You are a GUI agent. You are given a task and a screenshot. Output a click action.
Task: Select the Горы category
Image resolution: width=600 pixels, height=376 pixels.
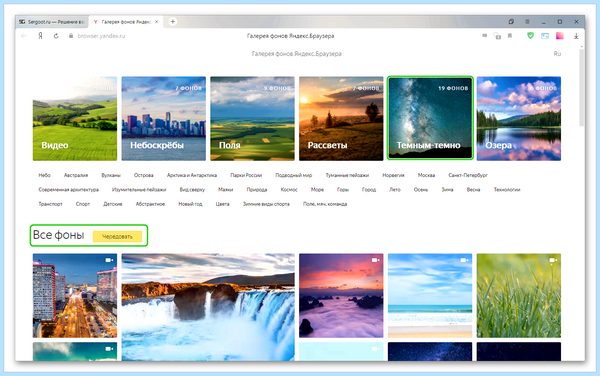click(x=343, y=190)
